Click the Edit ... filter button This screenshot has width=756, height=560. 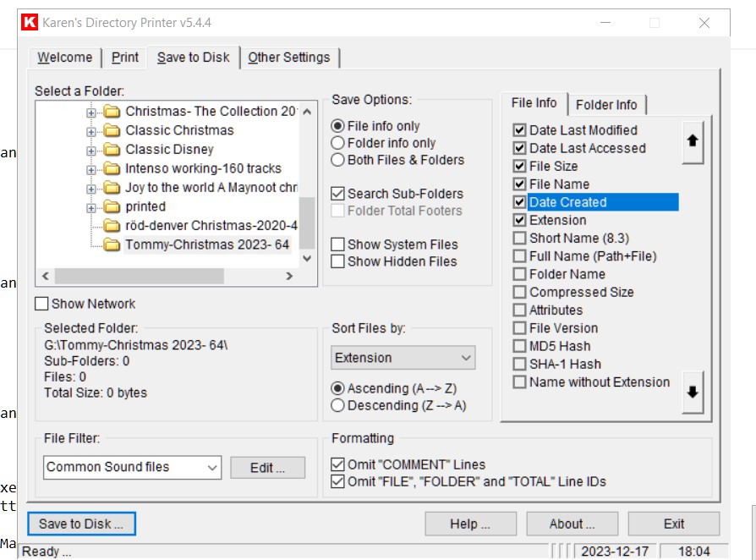coord(267,468)
